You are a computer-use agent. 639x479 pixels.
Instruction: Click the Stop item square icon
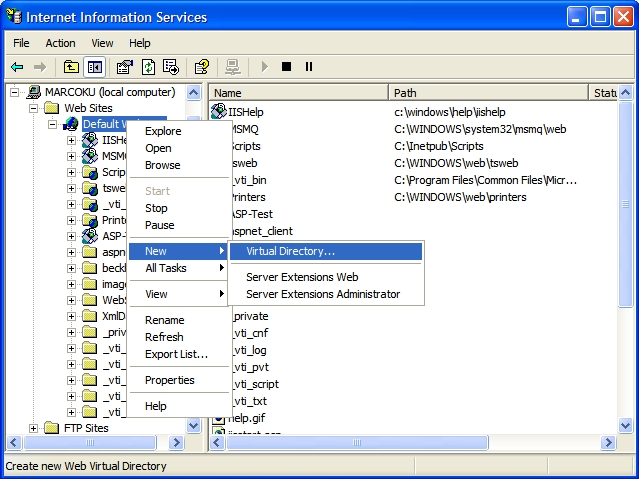click(286, 66)
